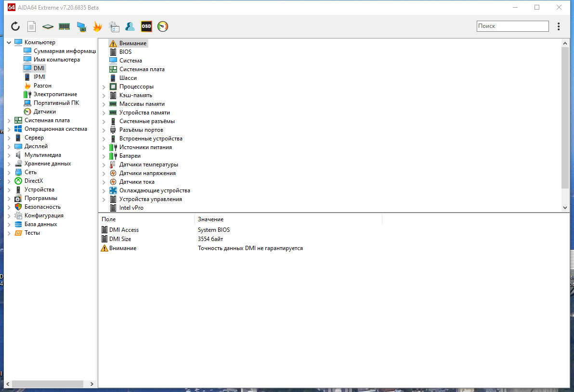
Task: Select Датчики тока entry
Action: point(132,182)
